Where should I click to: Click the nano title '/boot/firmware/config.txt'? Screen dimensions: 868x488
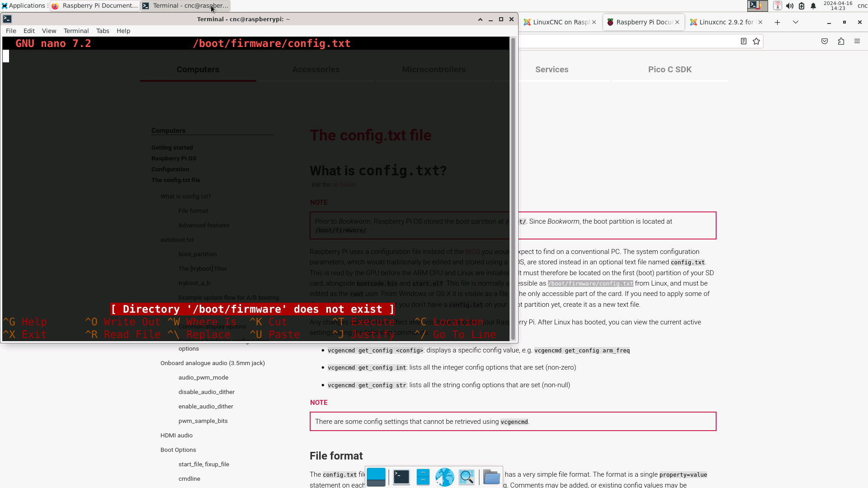[271, 43]
